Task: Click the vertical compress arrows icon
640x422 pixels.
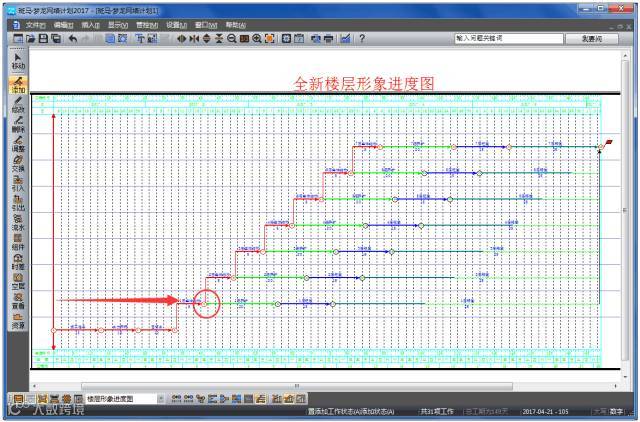Action: tap(219, 39)
